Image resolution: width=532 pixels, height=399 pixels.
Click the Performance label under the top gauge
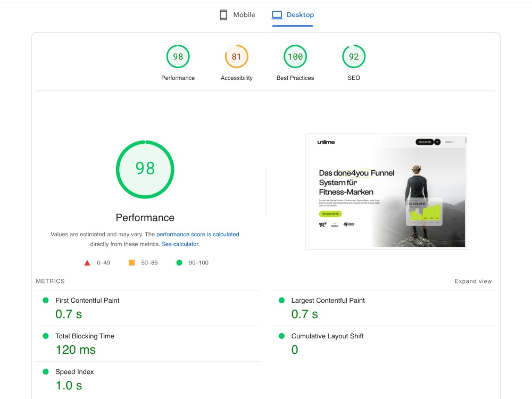click(x=178, y=78)
